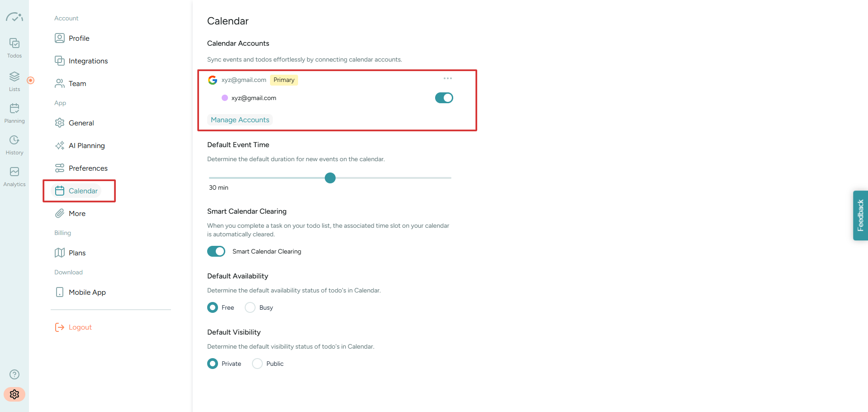Select the Busy availability option

tap(250, 307)
